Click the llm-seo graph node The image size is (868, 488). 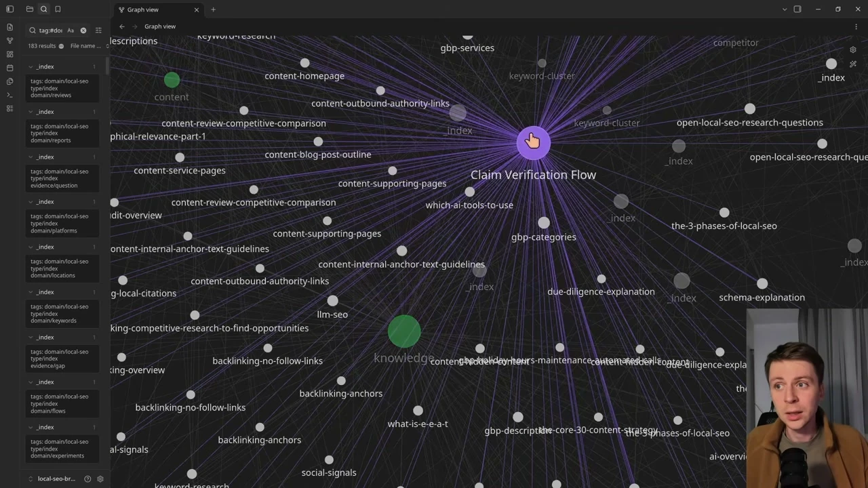pyautogui.click(x=332, y=300)
